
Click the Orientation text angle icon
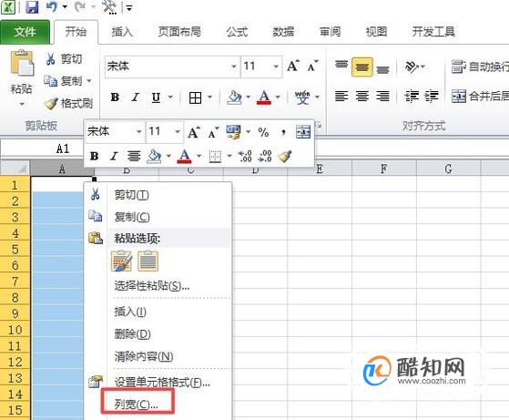pos(412,67)
